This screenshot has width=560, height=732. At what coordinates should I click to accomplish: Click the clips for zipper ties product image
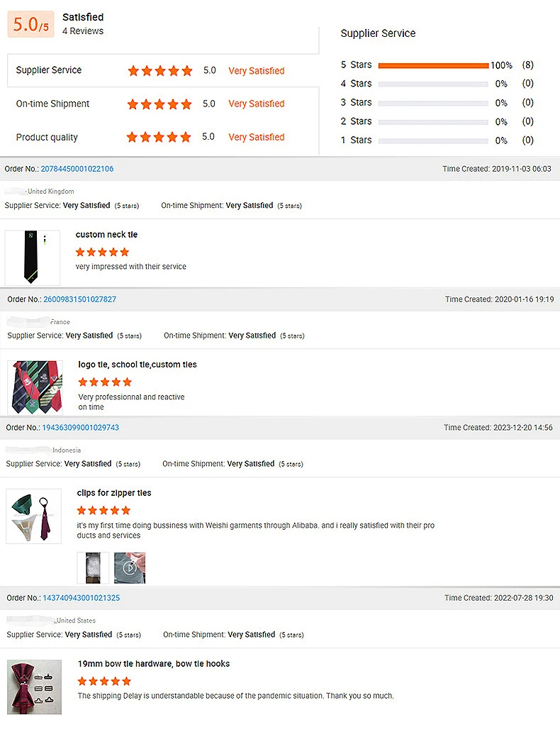click(x=34, y=516)
